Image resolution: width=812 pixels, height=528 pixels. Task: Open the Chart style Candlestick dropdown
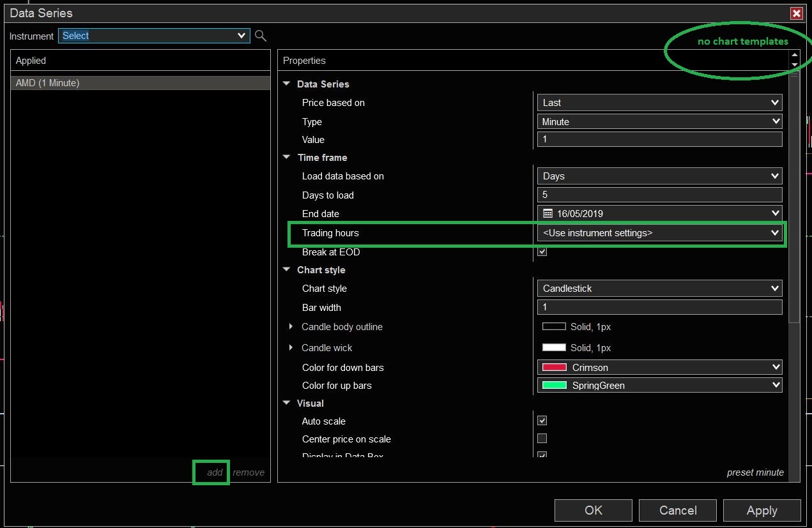659,289
